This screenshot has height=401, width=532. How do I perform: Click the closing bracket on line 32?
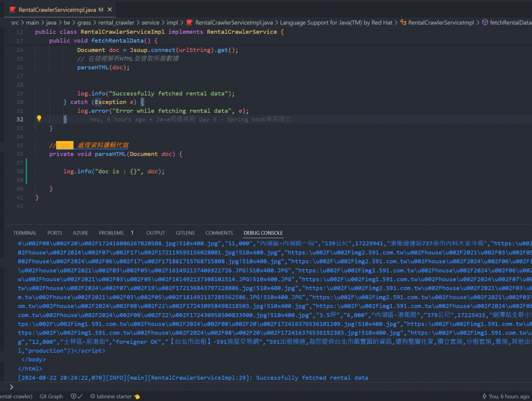(x=65, y=120)
